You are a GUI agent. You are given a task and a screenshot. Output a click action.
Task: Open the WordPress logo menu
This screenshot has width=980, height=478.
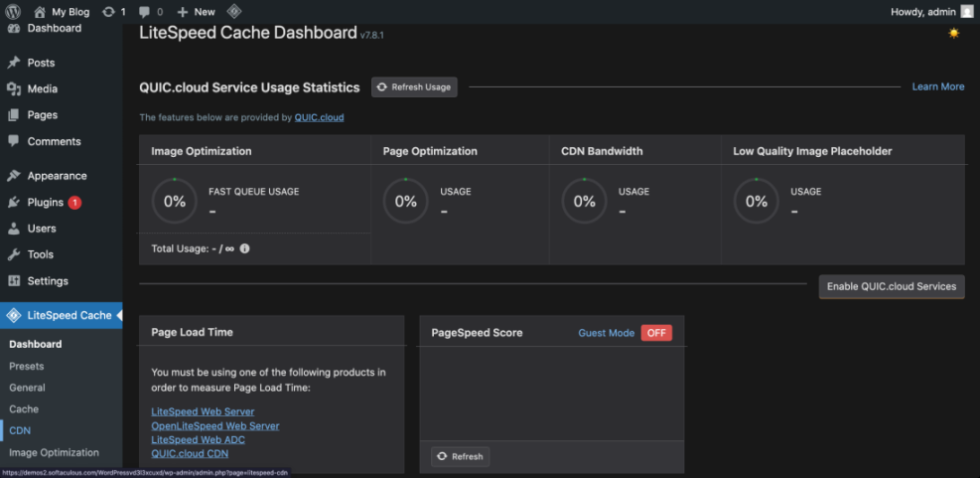click(13, 11)
